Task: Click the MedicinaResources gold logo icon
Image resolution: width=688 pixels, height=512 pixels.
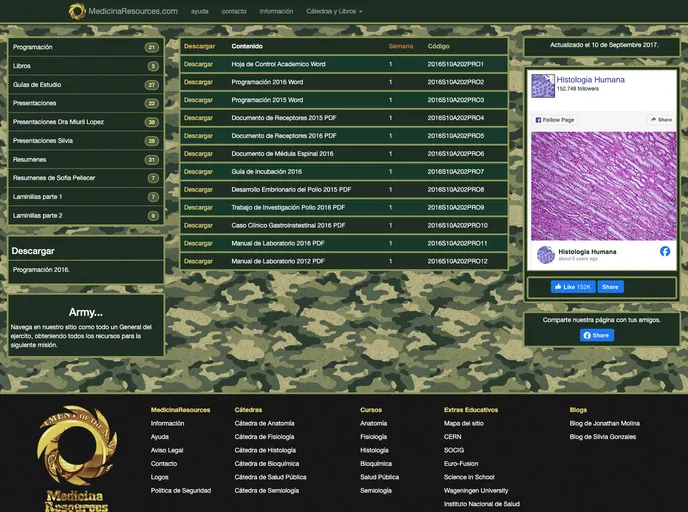Action: coord(78,11)
